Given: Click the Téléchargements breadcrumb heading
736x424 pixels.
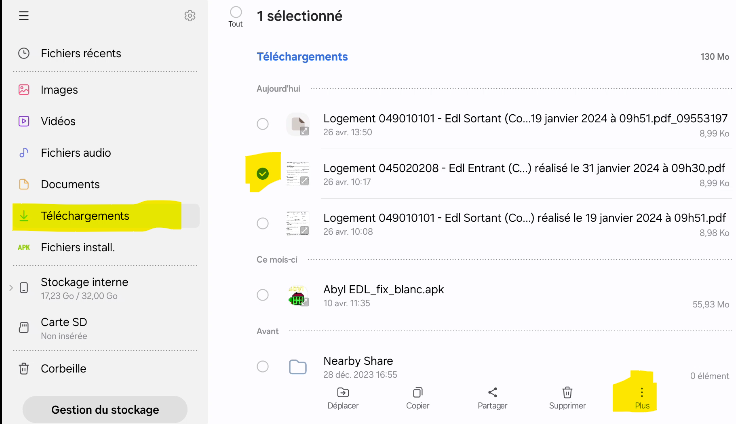Looking at the screenshot, I should pyautogui.click(x=302, y=57).
